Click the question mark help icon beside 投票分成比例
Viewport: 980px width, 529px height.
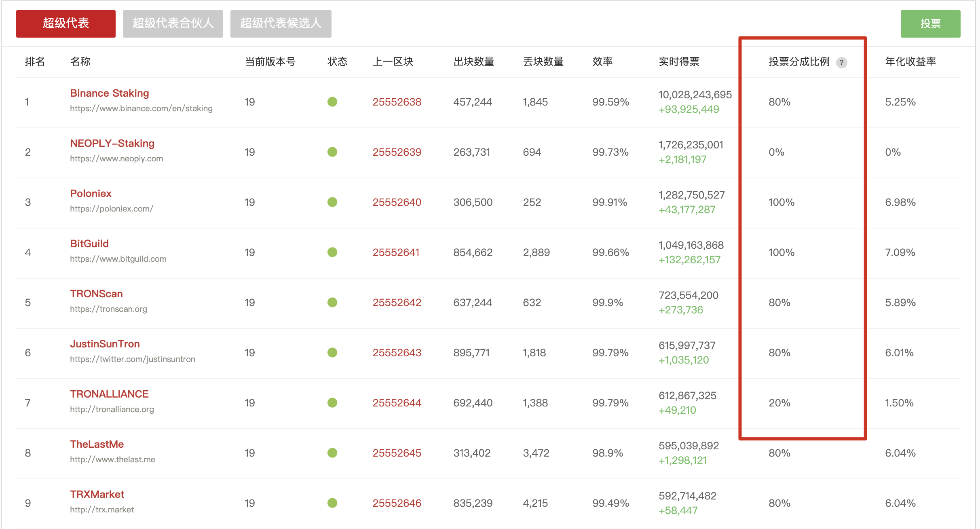841,62
